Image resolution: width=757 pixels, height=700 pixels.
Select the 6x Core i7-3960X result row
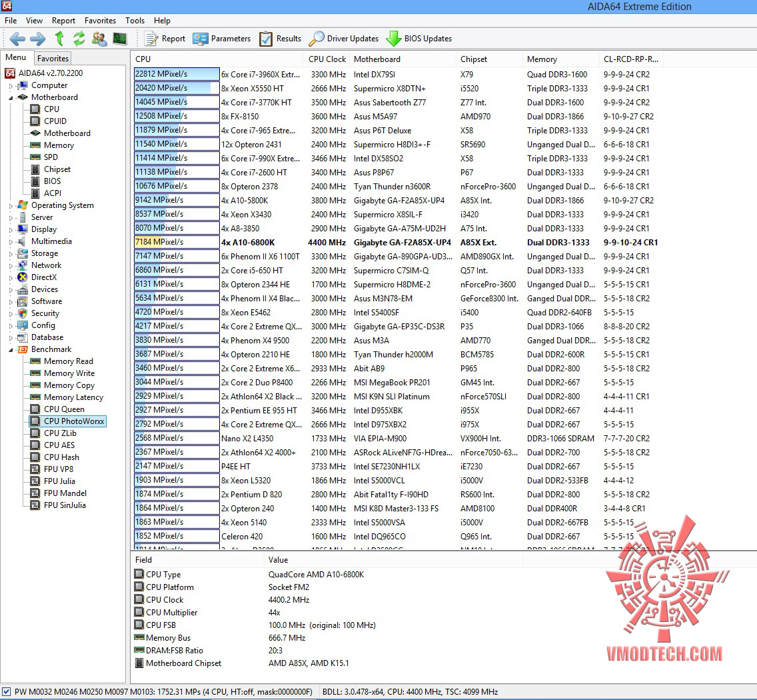point(396,75)
